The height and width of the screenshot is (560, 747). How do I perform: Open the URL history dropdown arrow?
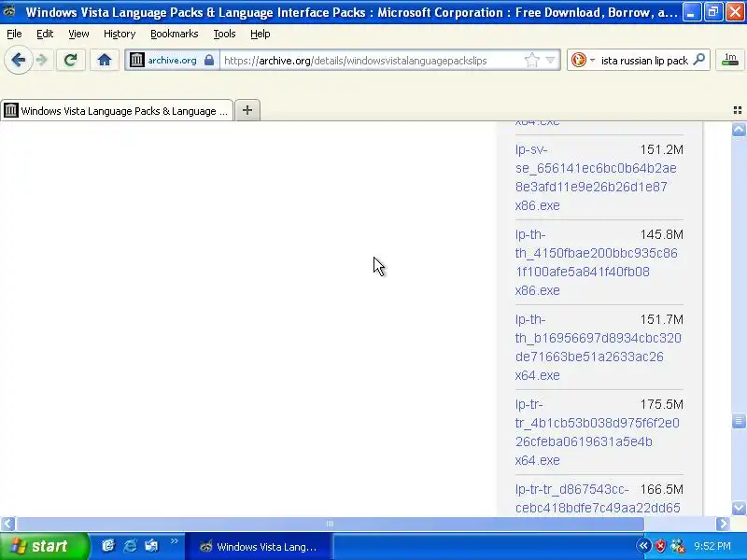550,60
